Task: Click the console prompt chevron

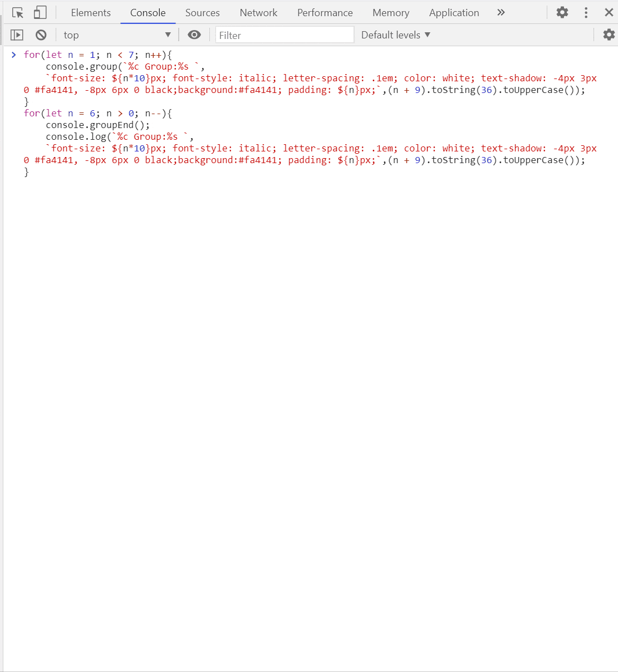Action: point(14,55)
